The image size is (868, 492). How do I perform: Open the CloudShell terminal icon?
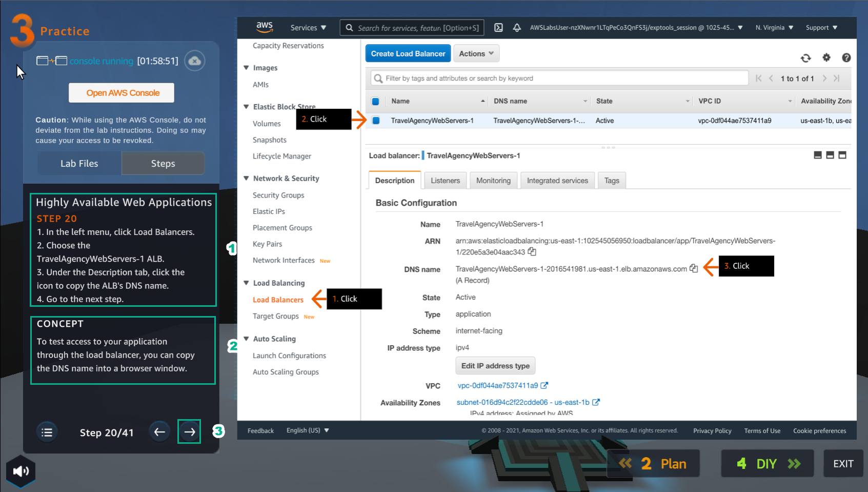click(x=498, y=28)
